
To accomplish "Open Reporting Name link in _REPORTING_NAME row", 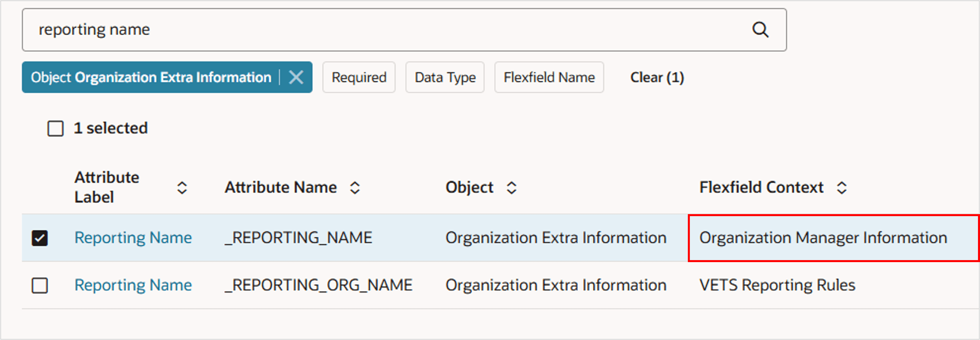I will tap(133, 238).
